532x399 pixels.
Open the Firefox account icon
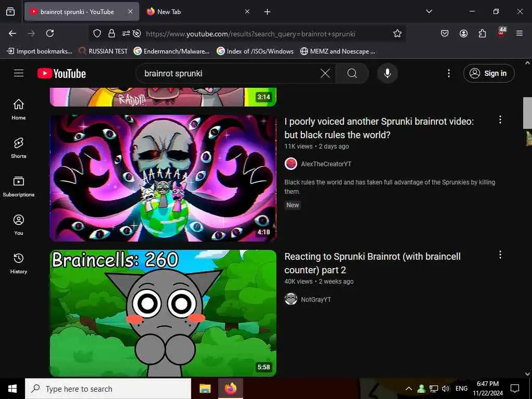coord(463,33)
